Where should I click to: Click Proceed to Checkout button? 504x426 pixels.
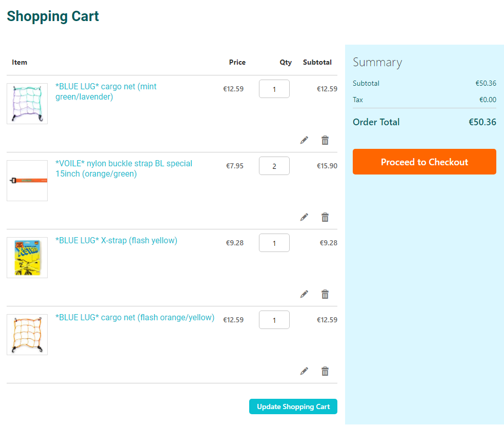[424, 162]
